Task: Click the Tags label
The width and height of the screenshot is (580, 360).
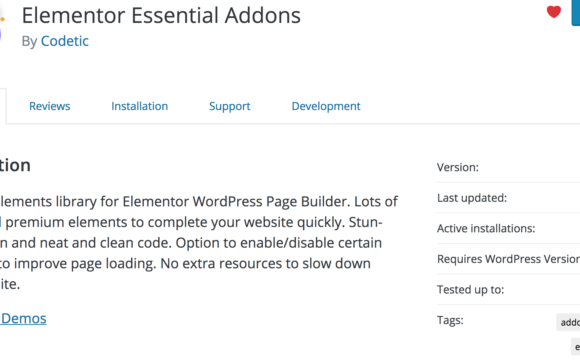Action: (x=450, y=320)
